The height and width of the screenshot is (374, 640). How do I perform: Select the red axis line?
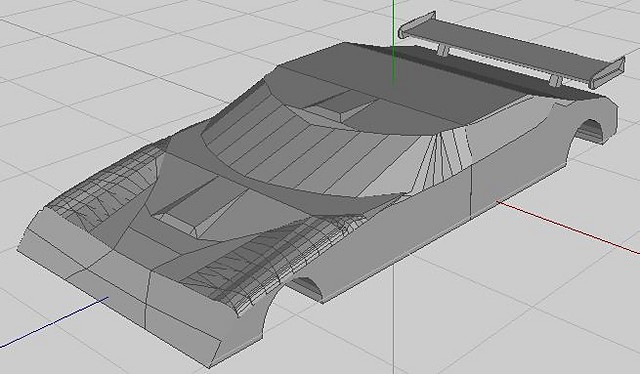click(568, 227)
